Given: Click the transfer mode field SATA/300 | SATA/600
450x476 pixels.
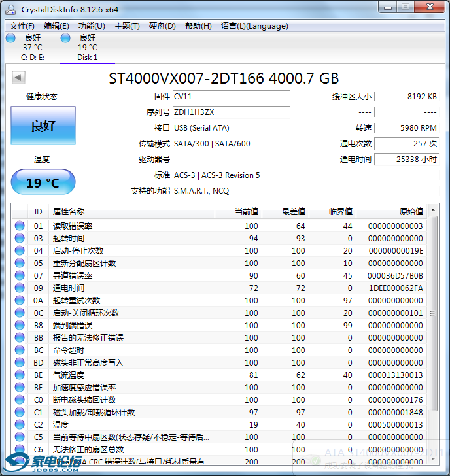Looking at the screenshot, I should pyautogui.click(x=231, y=144).
